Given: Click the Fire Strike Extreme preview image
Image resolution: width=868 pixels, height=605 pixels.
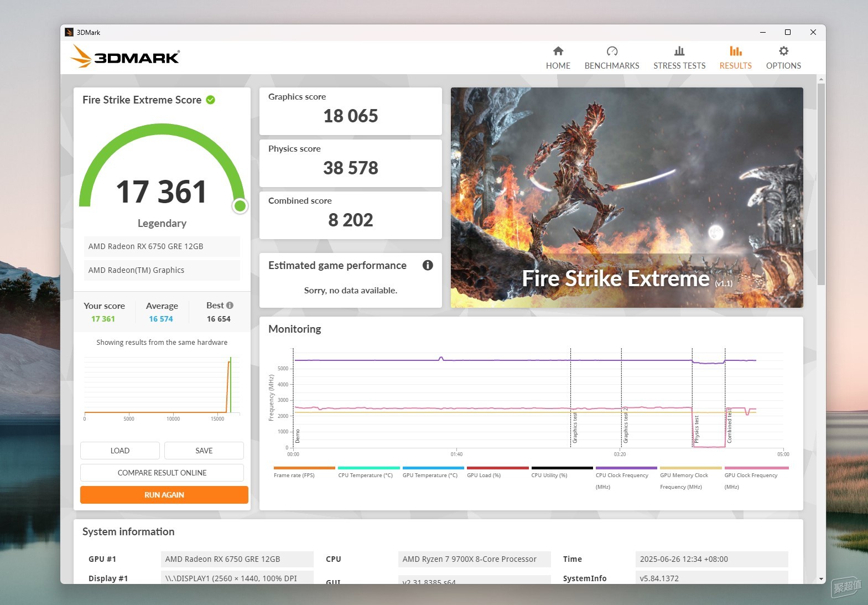Looking at the screenshot, I should [627, 198].
